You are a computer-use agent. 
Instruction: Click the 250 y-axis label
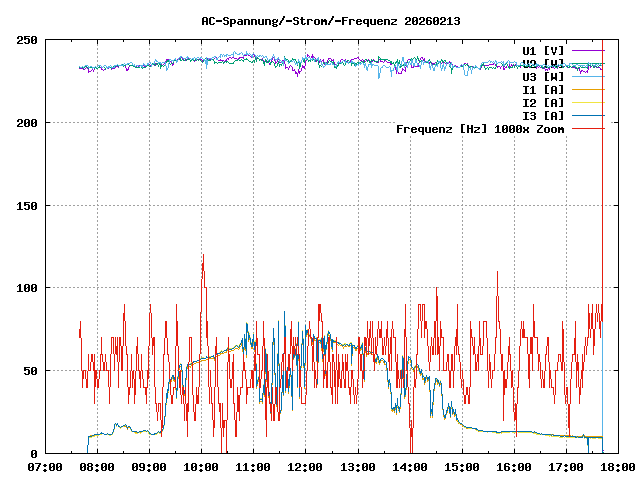coord(27,40)
